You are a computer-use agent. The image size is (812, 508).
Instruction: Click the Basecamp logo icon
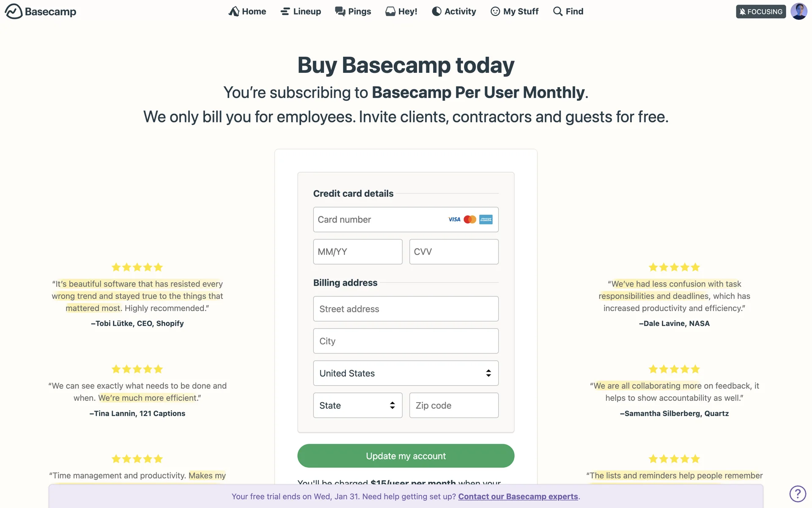click(14, 11)
